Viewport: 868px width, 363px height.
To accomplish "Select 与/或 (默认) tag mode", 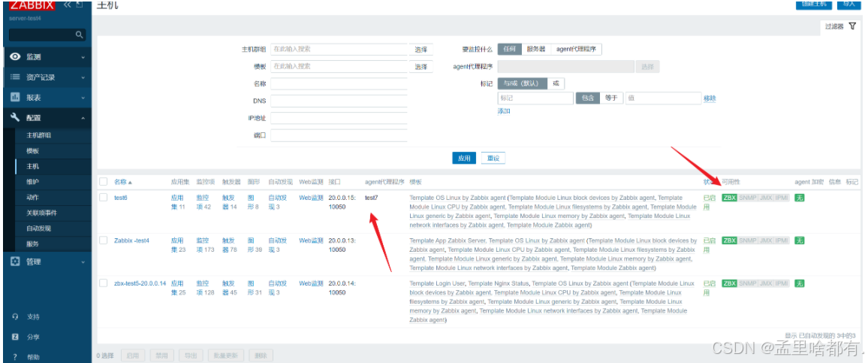I will coord(523,83).
